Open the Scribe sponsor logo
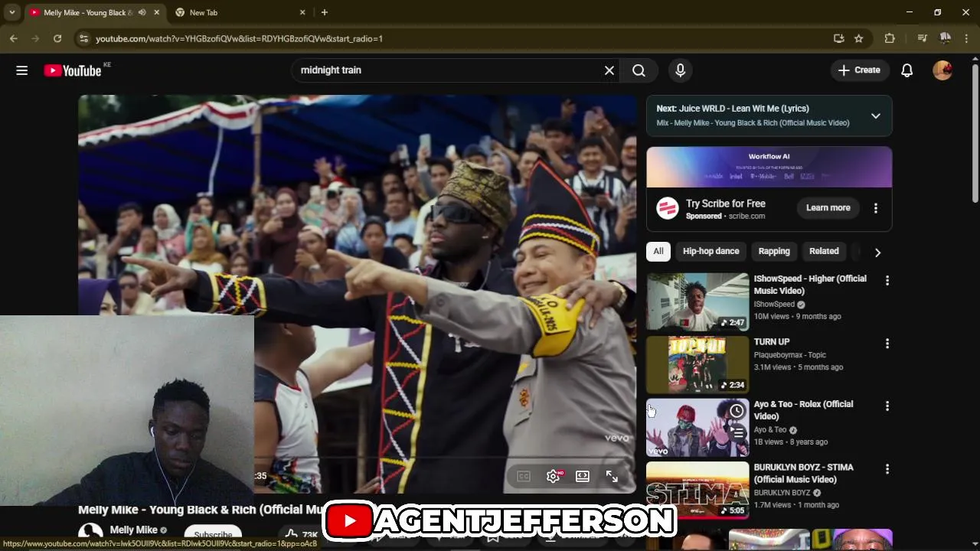Screen dimensions: 980x551 (668, 208)
